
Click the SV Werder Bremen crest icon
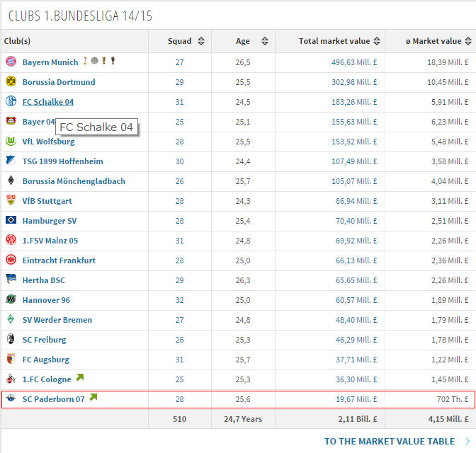coord(11,320)
